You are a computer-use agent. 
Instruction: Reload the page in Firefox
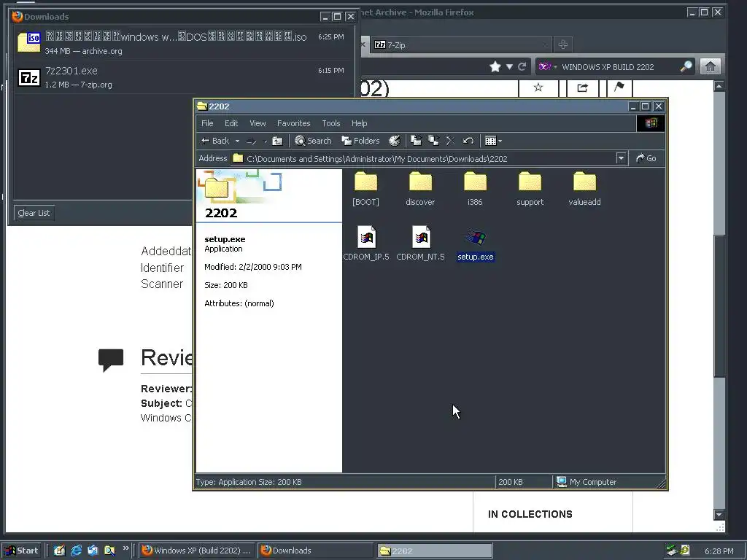(x=522, y=66)
